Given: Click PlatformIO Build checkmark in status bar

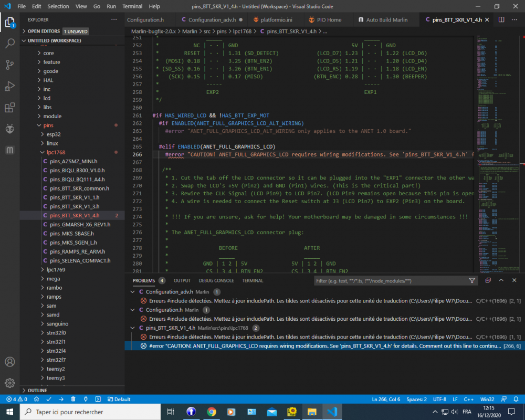Looking at the screenshot, I should [x=49, y=399].
